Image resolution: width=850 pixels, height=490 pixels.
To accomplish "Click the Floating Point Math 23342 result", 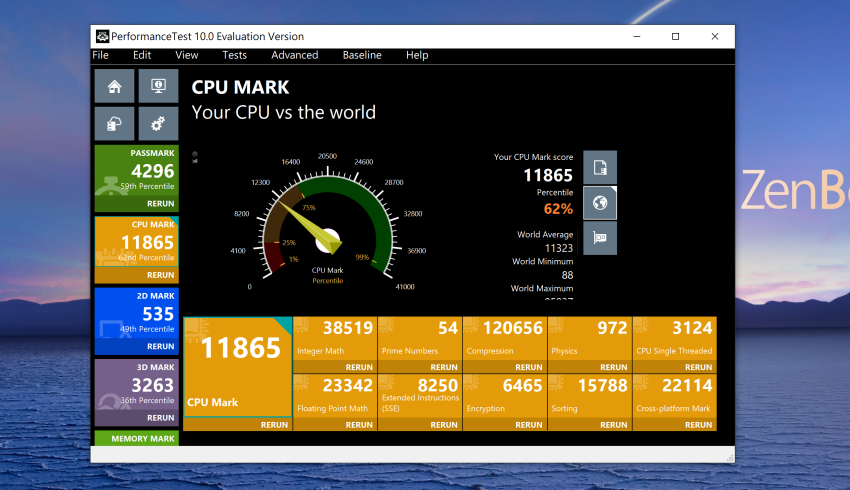I will (335, 396).
